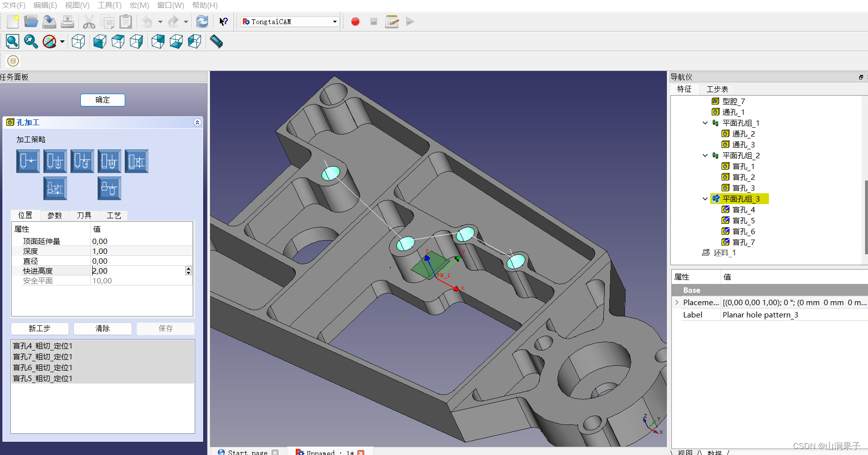Select the 坯料_1 tree item
The width and height of the screenshot is (868, 455).
(719, 253)
